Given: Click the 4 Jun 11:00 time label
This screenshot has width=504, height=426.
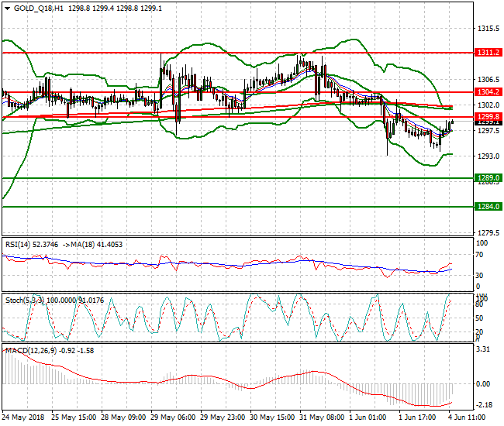Looking at the screenshot, I should 467,417.
